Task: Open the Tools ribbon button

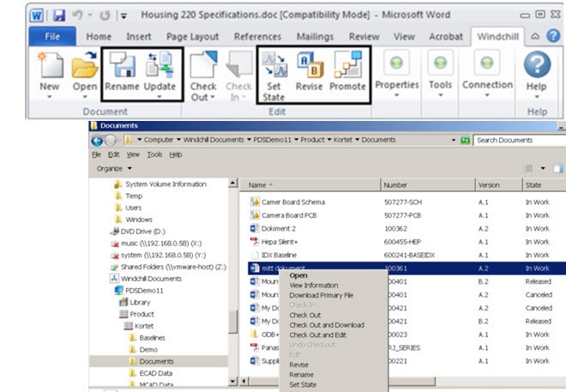Action: pyautogui.click(x=441, y=74)
